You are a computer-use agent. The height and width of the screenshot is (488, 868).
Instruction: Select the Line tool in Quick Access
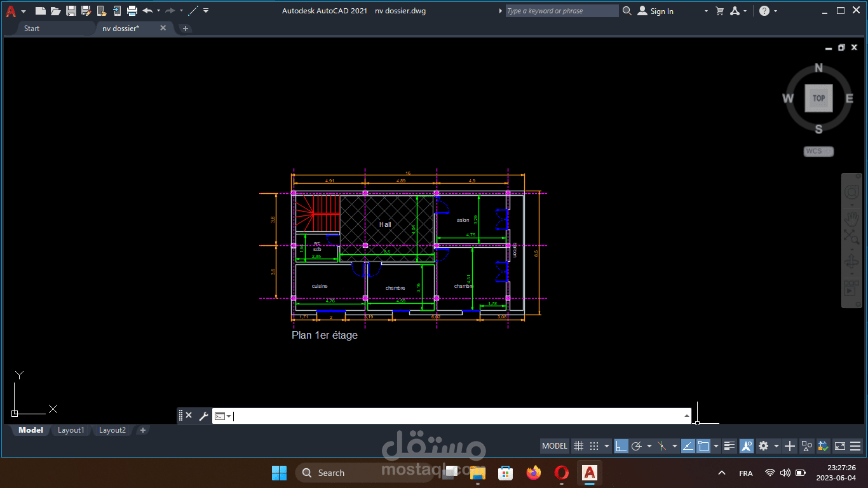(x=193, y=11)
